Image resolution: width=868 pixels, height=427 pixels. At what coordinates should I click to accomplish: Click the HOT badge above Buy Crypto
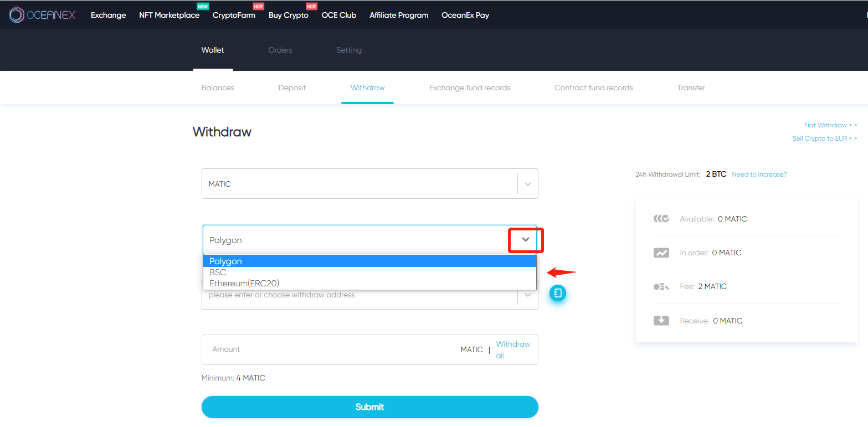311,6
